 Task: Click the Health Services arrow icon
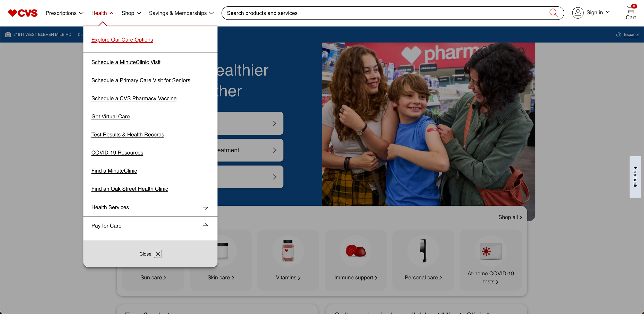pyautogui.click(x=205, y=207)
